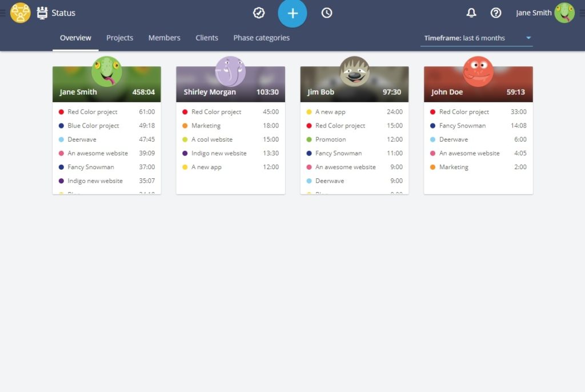The image size is (585, 392).
Task: Click the Timeframe dropdown arrow
Action: click(x=528, y=38)
